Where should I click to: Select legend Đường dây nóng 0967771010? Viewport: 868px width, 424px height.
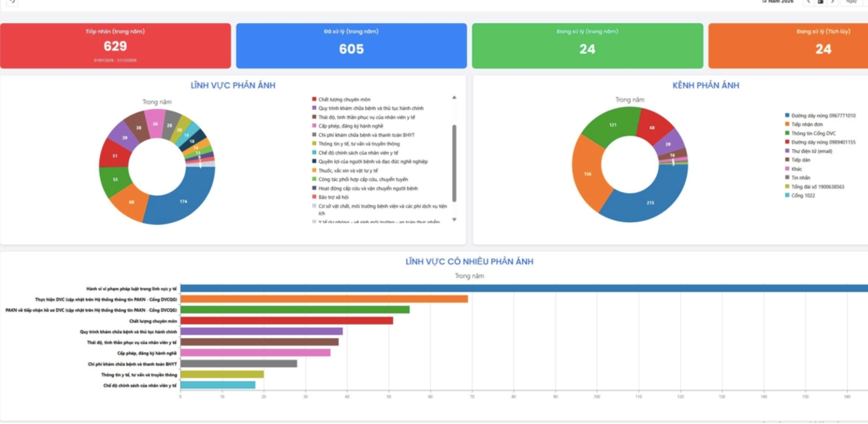click(820, 115)
